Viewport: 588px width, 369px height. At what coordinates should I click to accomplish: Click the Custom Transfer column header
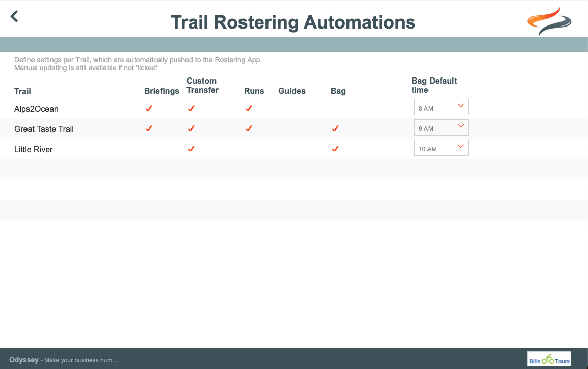(x=202, y=86)
